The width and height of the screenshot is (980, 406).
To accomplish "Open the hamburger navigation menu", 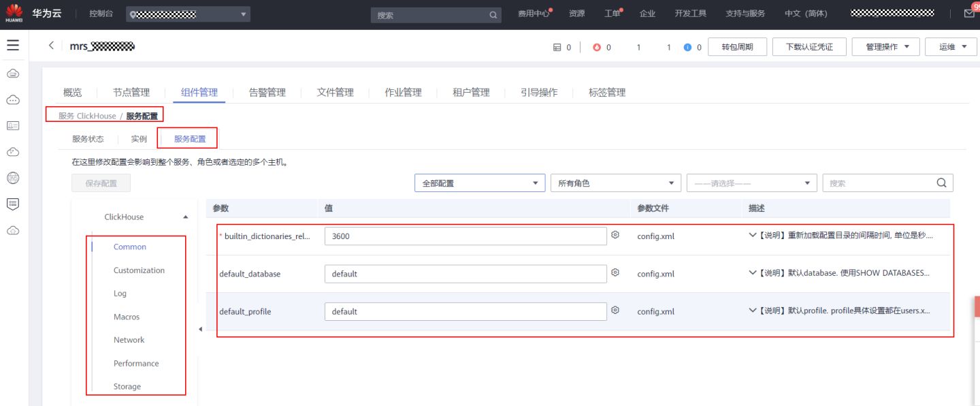I will point(13,46).
